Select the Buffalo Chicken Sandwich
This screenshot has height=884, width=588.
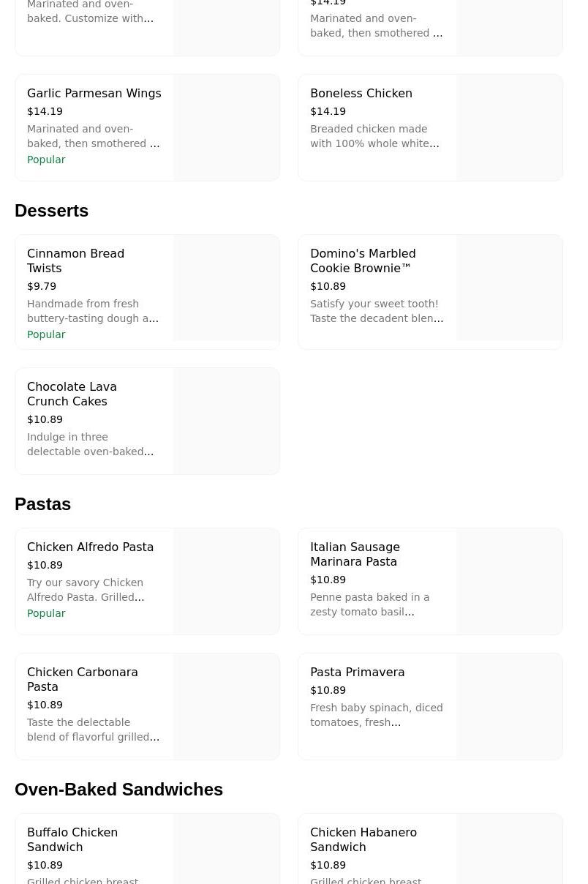point(72,839)
